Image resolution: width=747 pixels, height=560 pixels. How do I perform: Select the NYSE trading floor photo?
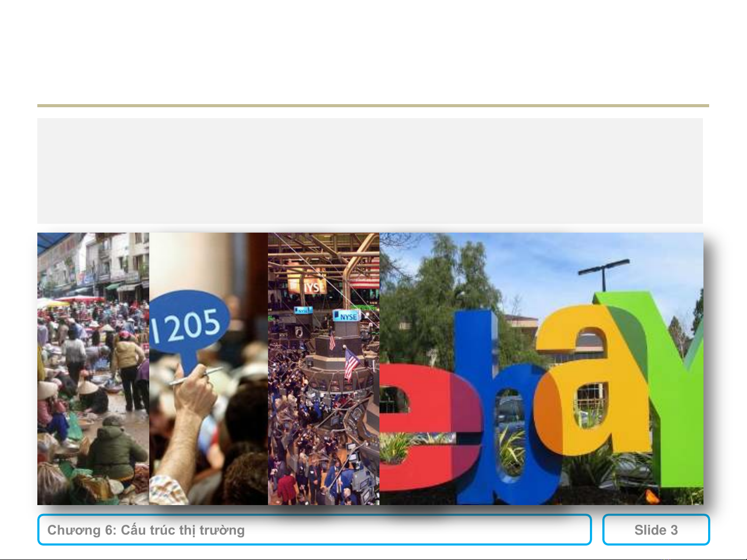click(323, 369)
